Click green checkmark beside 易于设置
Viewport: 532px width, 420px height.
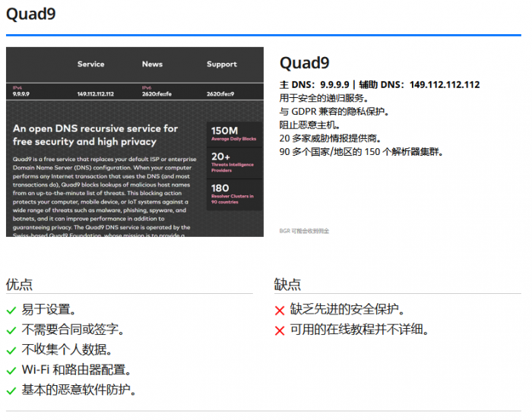(x=11, y=311)
